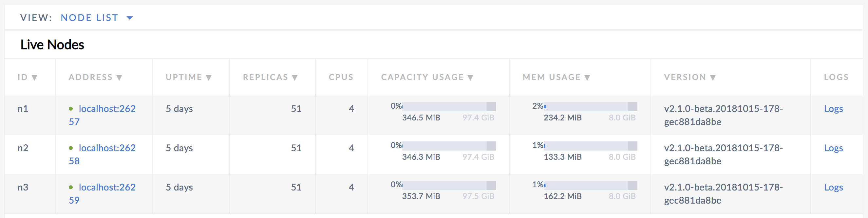Sort the REPLICAS column
868x218 pixels.
click(270, 77)
